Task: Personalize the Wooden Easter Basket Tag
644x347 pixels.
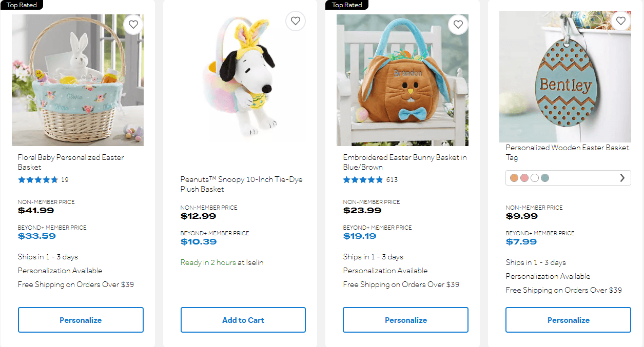Action: click(568, 319)
